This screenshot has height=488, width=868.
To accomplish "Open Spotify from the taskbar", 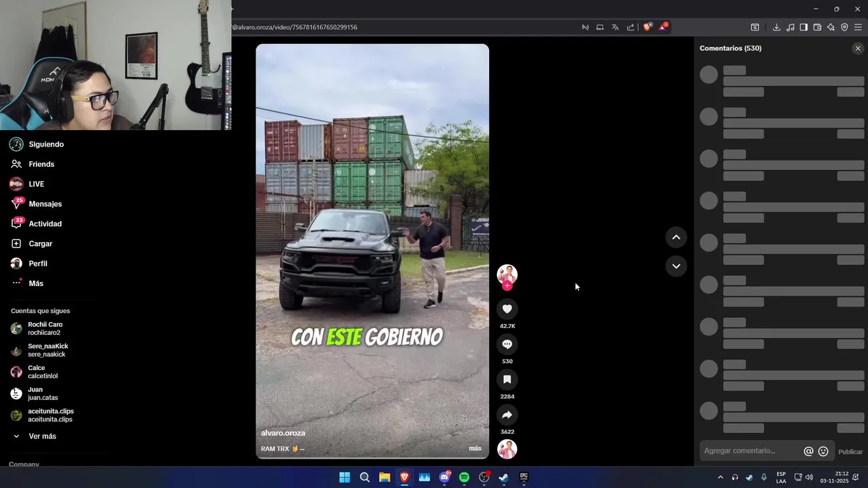I will point(464,477).
